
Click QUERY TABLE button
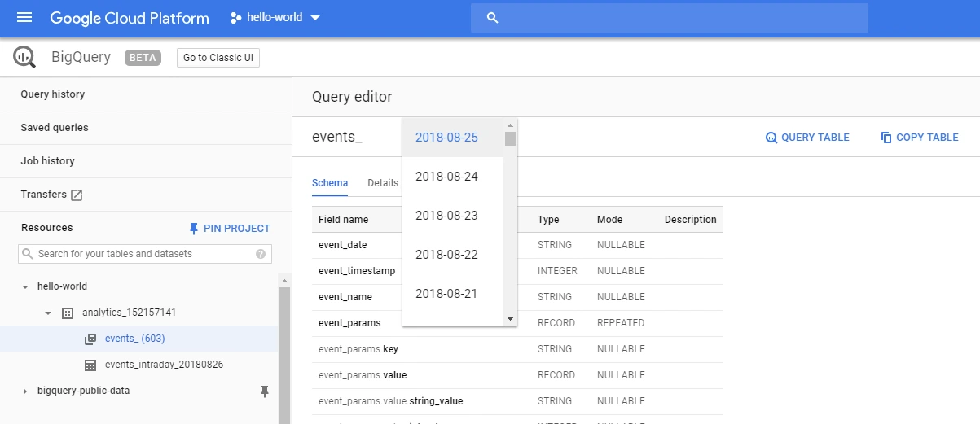pos(807,138)
